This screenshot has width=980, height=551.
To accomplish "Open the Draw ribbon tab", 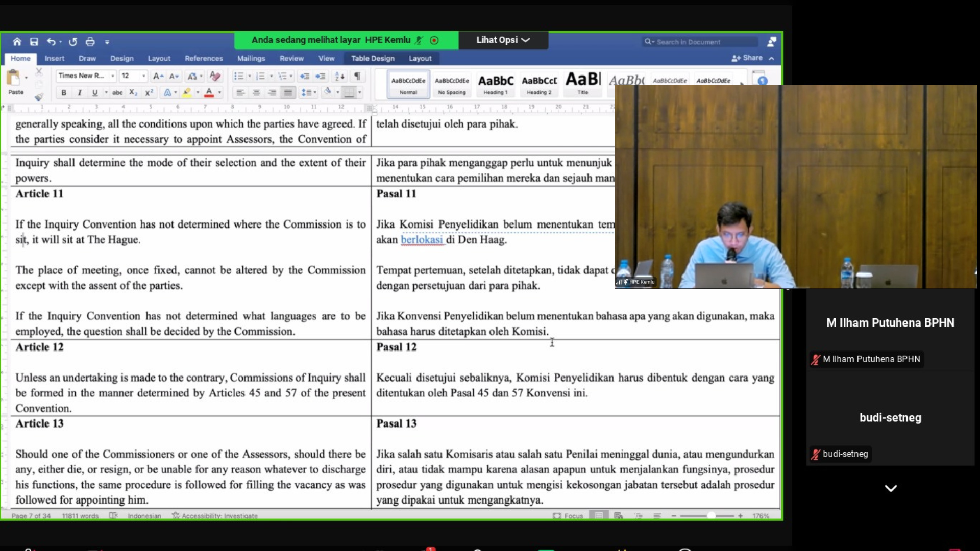I will click(x=87, y=58).
